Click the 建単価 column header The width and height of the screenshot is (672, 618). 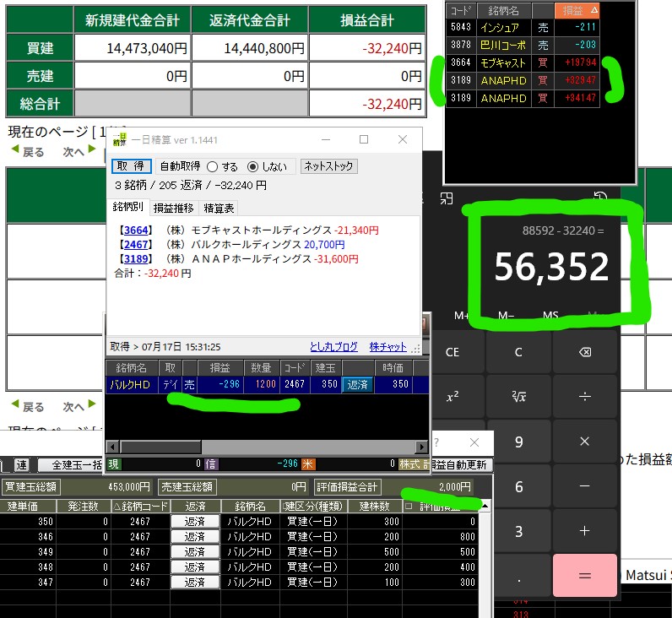[x=28, y=507]
